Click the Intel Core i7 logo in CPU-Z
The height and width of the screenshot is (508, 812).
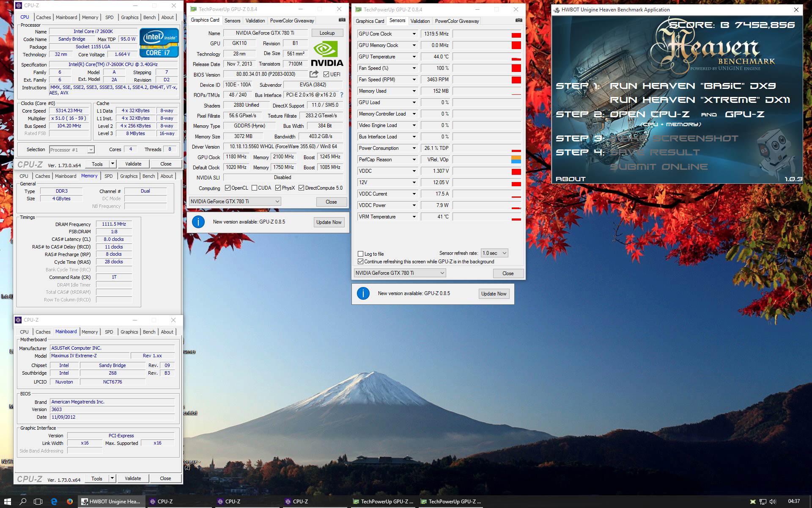[159, 43]
